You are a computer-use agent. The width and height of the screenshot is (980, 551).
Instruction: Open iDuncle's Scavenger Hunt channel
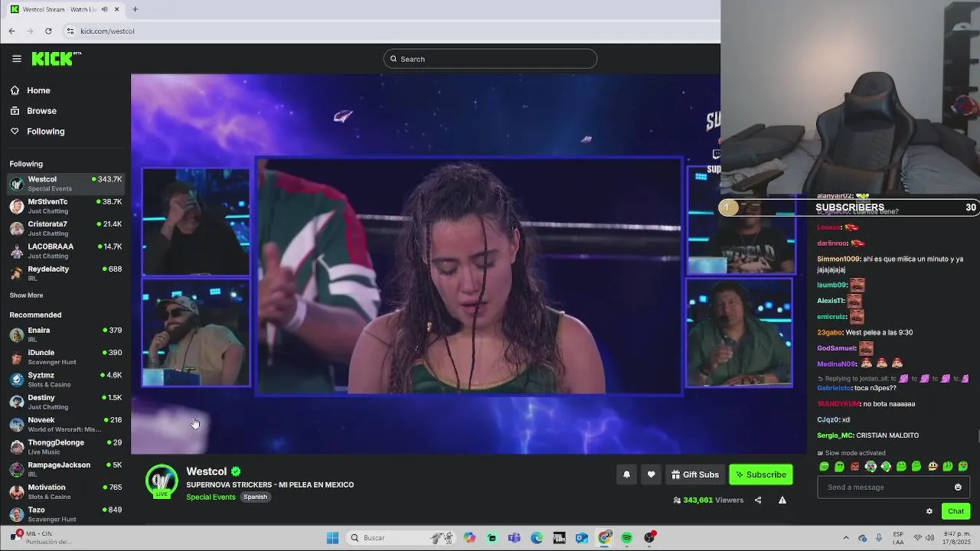click(x=65, y=357)
